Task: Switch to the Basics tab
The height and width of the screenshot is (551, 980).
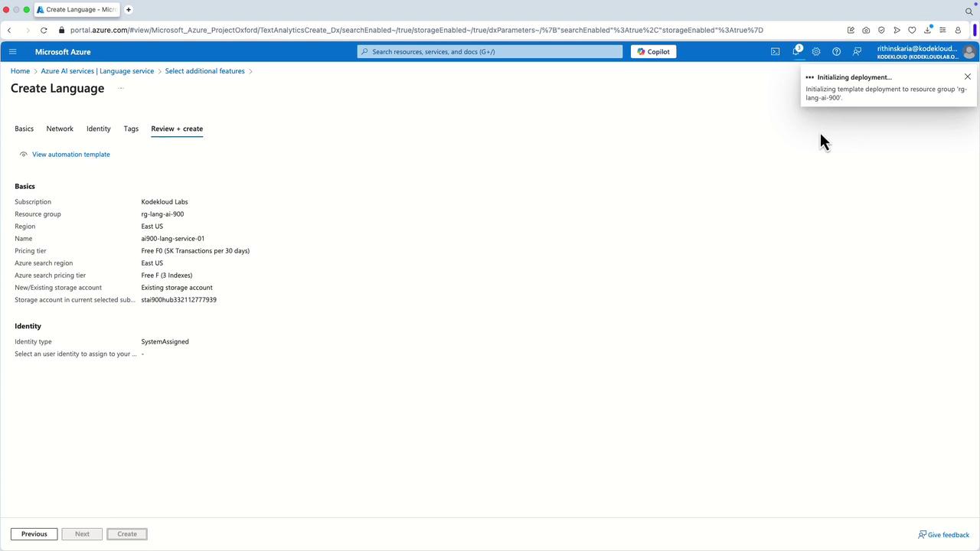Action: [24, 129]
